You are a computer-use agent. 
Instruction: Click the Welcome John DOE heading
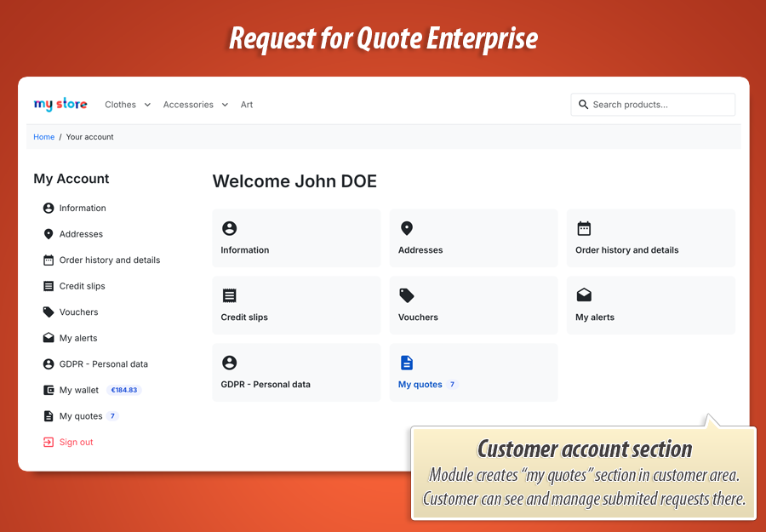click(x=294, y=181)
